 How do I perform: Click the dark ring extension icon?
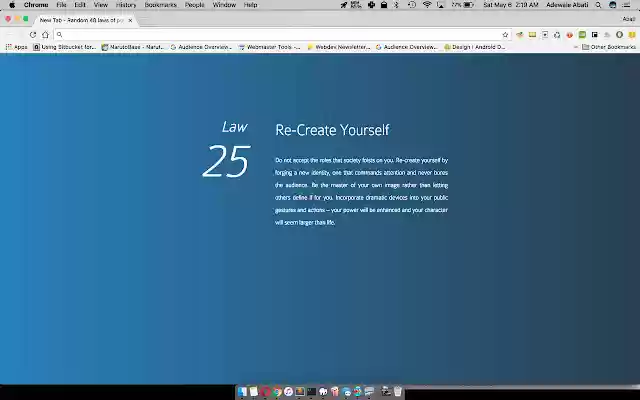coord(620,35)
